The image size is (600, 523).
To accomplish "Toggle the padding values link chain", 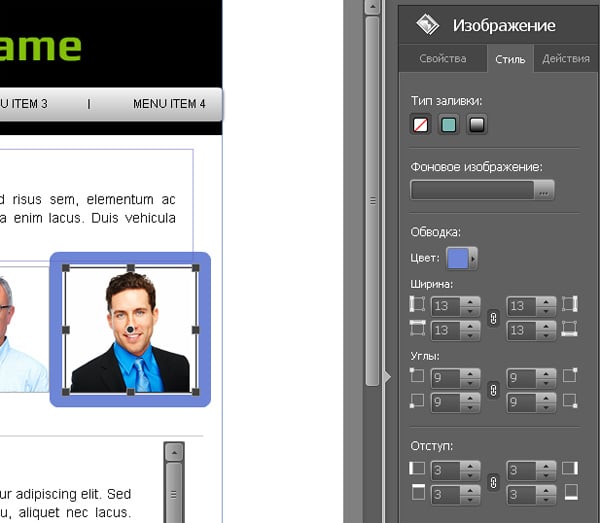I will click(x=492, y=481).
